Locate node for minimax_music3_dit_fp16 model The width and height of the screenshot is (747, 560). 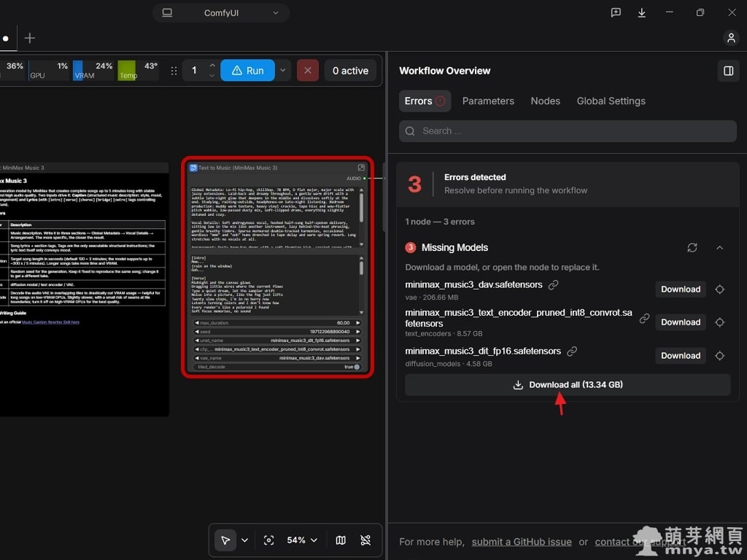click(719, 356)
